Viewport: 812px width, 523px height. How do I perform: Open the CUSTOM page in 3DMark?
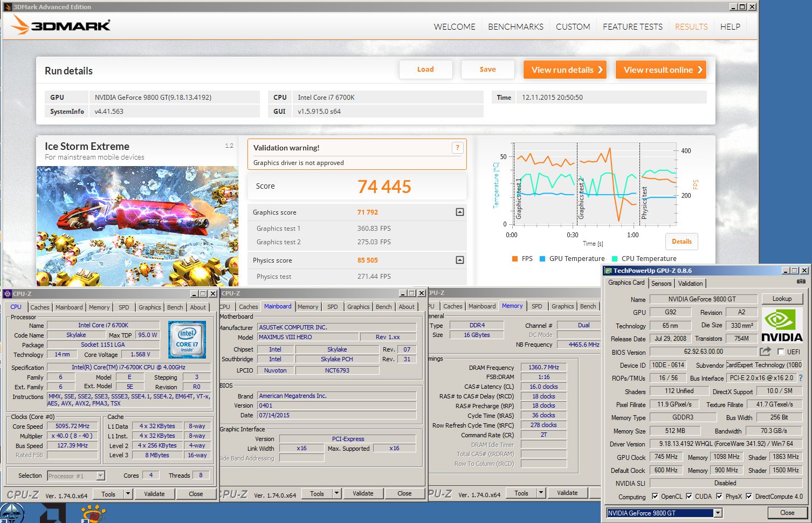click(573, 26)
